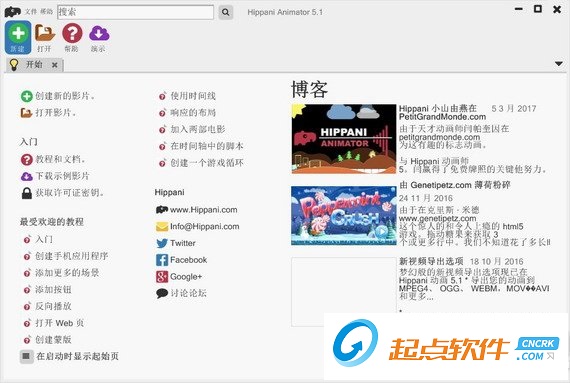
Task: Click the question icon beside 教程和文档
Action: 27,160
